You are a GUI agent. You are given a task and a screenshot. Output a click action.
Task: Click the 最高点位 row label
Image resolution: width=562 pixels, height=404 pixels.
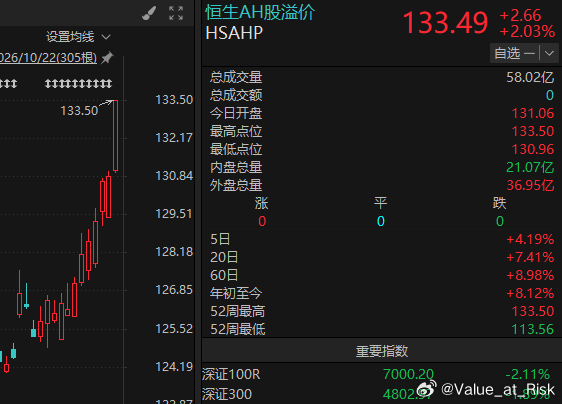coord(236,131)
